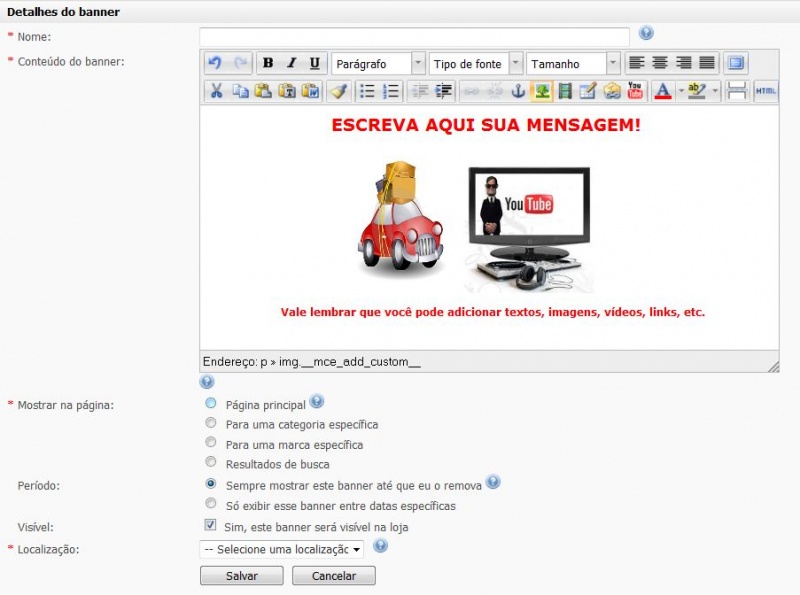
Task: Paste as plain text icon
Action: 287,91
